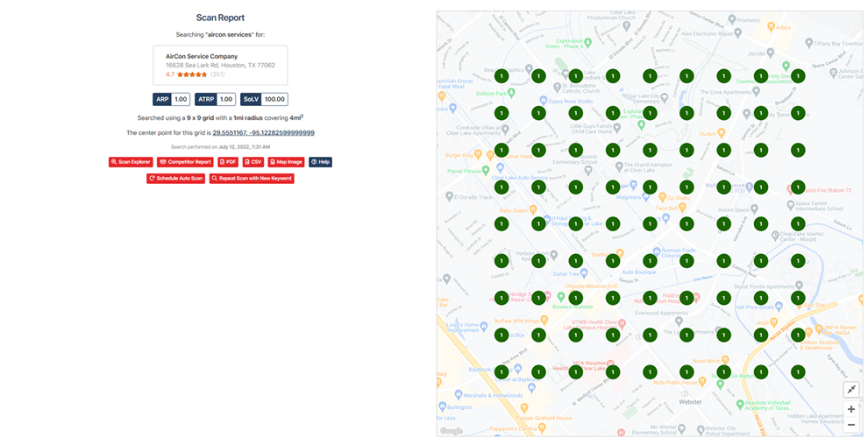This screenshot has height=445, width=868.
Task: Click the Google logo on the map
Action: point(451,430)
